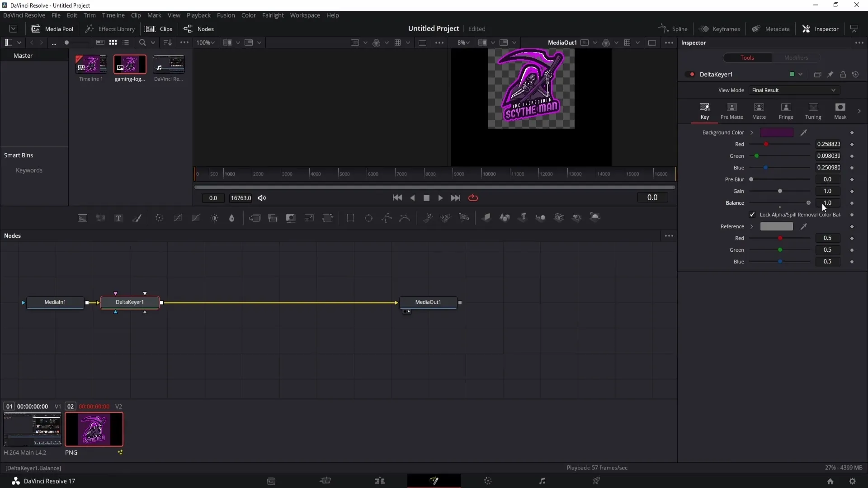Click the eyedropper for Reference color
The height and width of the screenshot is (488, 868).
click(804, 226)
